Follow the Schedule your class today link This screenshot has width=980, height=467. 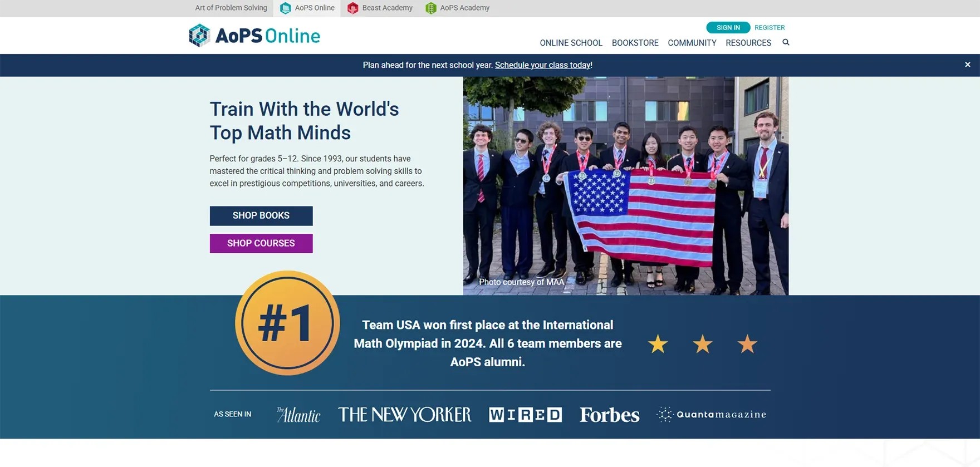click(x=542, y=65)
